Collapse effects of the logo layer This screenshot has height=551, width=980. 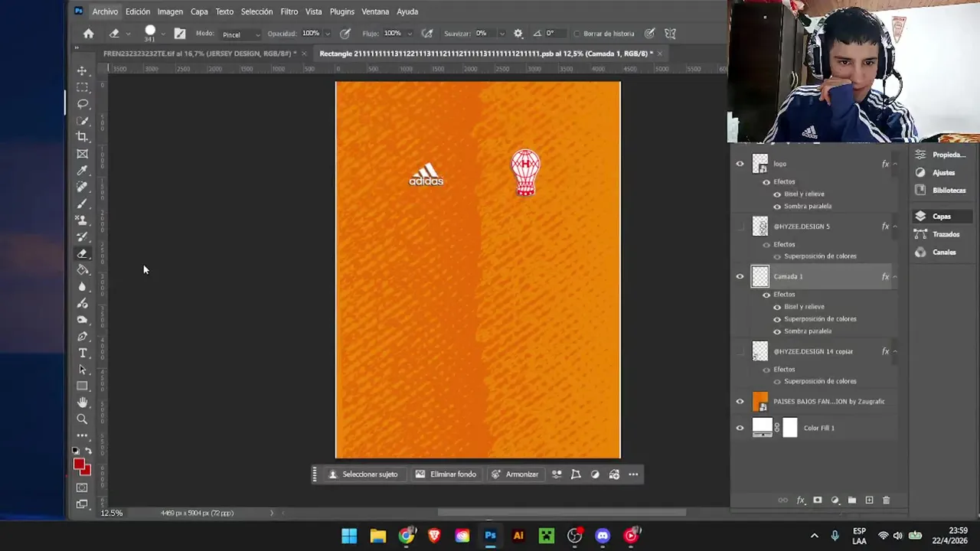click(895, 164)
